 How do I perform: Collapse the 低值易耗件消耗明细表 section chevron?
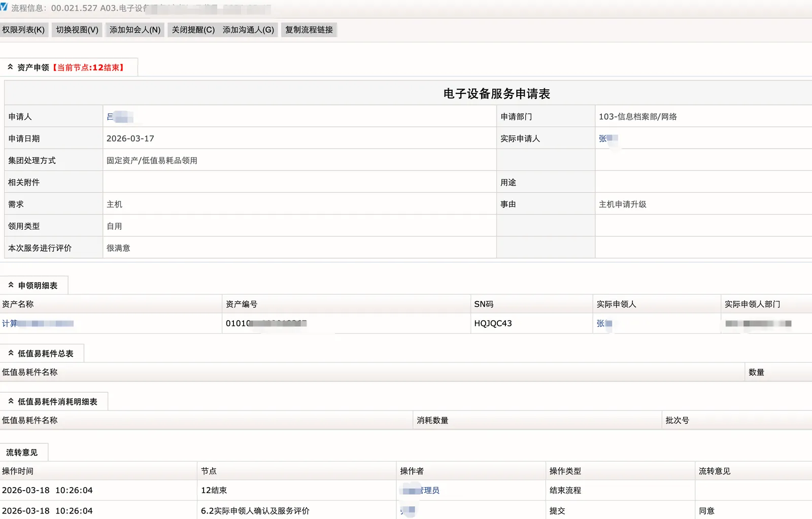(11, 401)
